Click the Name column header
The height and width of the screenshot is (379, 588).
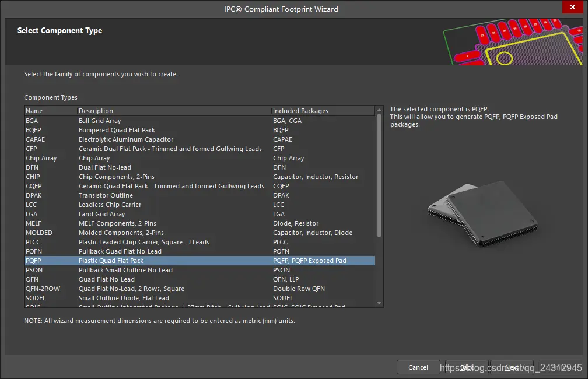pos(51,111)
